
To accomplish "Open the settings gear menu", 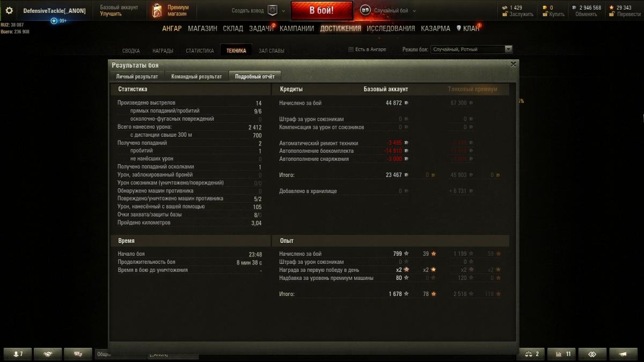I will click(x=9, y=11).
